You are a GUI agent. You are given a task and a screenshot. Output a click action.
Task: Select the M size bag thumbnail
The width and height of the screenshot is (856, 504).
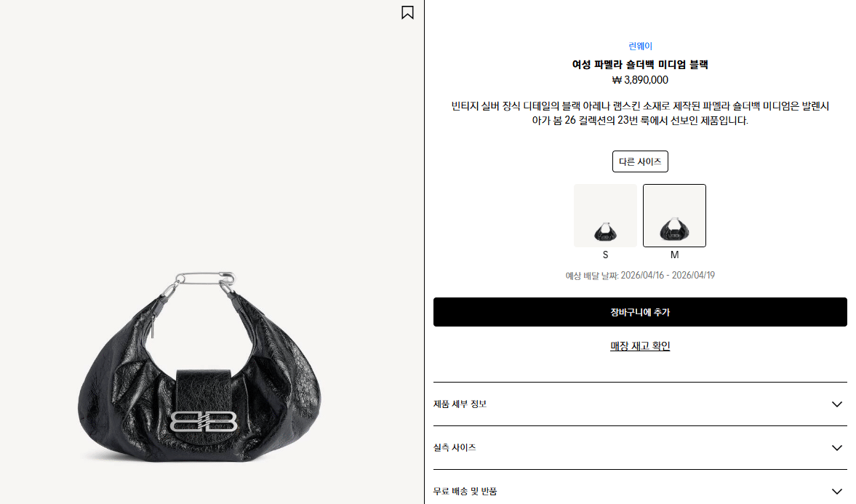coord(674,216)
